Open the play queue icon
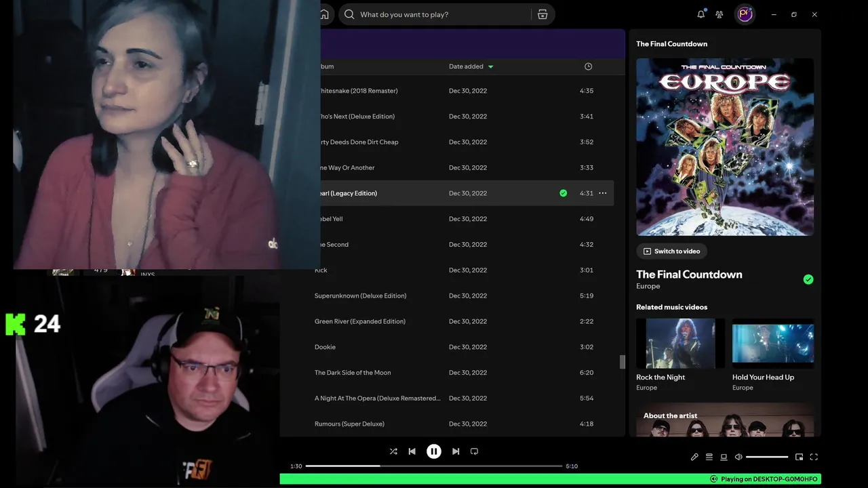868x488 pixels. 709,457
